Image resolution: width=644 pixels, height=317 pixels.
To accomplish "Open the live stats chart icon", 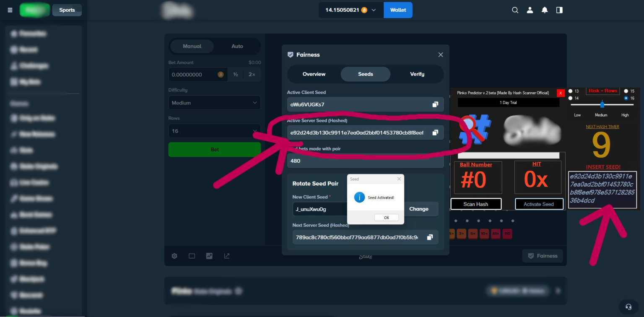I will pyautogui.click(x=209, y=256).
